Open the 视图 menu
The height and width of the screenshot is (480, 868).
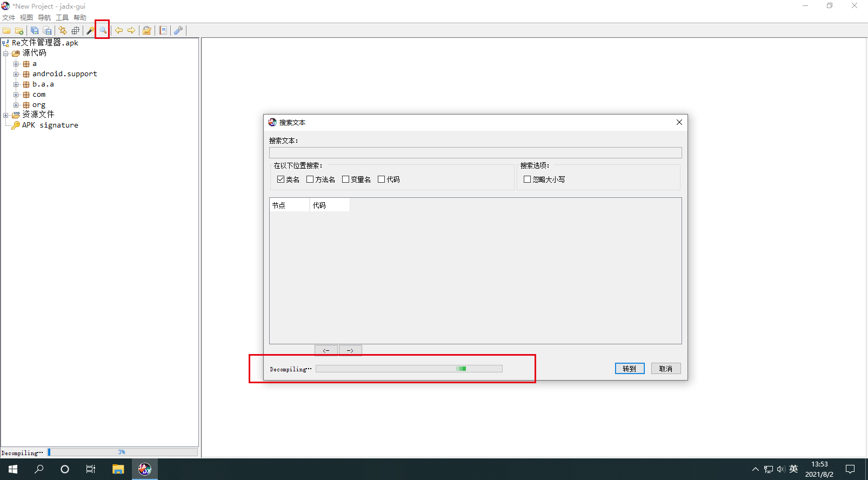(x=26, y=18)
